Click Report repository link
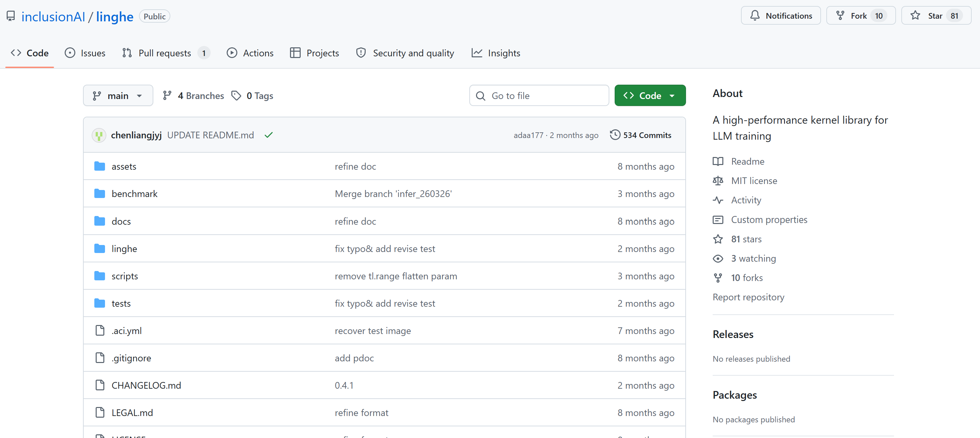 tap(748, 297)
